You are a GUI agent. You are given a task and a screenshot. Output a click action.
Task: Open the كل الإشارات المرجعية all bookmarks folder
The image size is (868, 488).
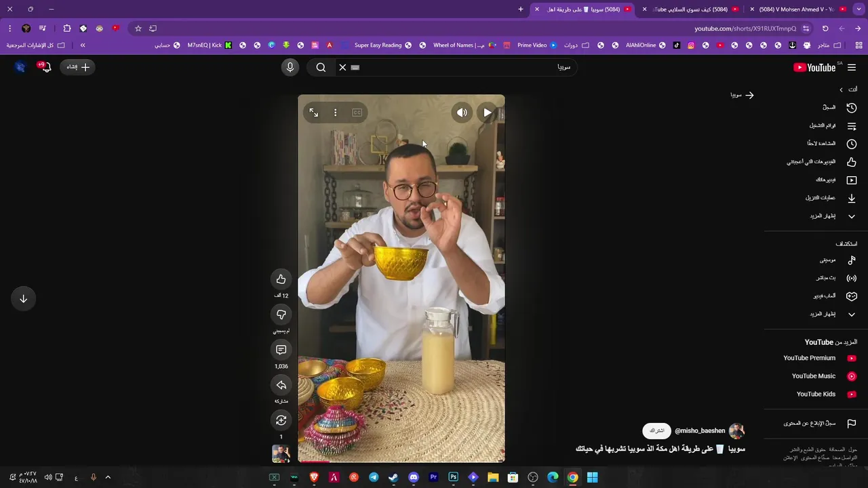pos(35,45)
